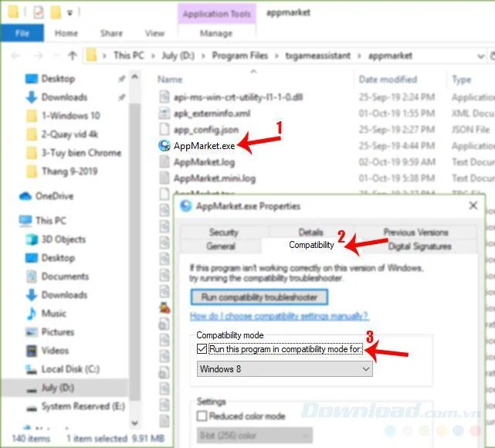Click the Forward navigation arrow
495x448 pixels.
click(x=38, y=56)
